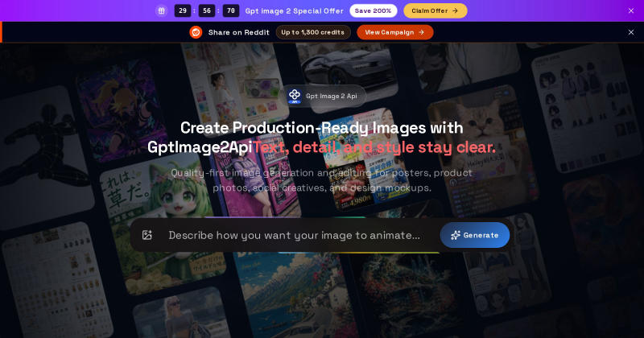Viewport: 644px width, 338px height.
Task: Click the sparkle icon on Generate button
Action: coord(456,235)
